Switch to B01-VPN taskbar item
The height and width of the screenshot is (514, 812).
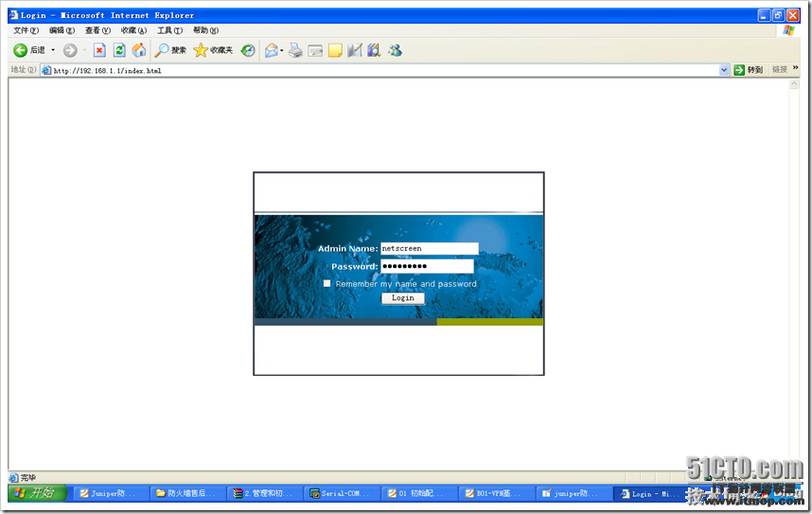pos(496,493)
